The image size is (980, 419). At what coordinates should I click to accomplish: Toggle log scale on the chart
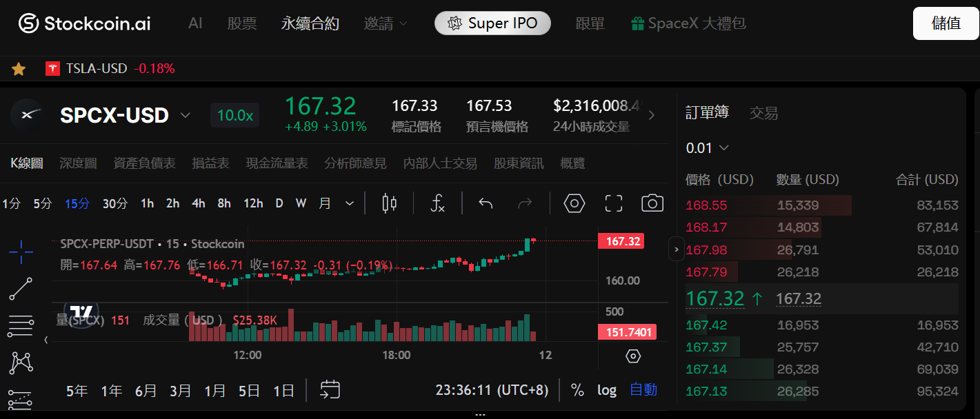607,390
